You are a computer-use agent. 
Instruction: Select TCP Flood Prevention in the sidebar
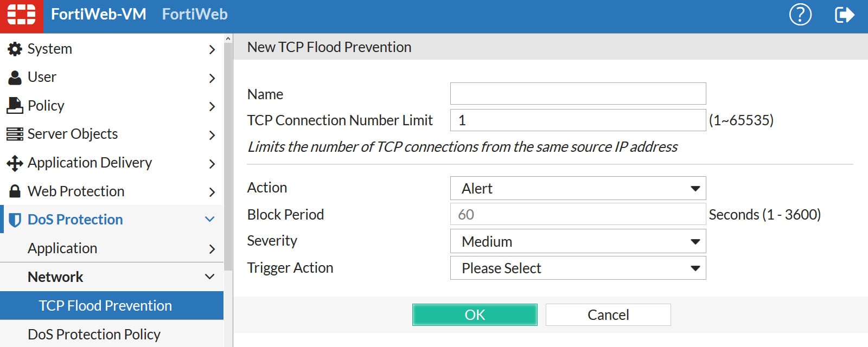105,305
